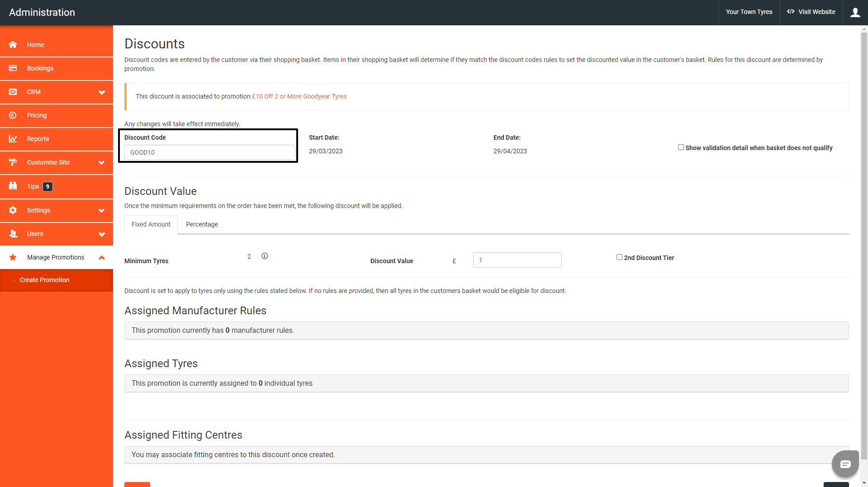Open the user account profile icon
Image resolution: width=868 pixels, height=487 pixels.
[855, 12]
